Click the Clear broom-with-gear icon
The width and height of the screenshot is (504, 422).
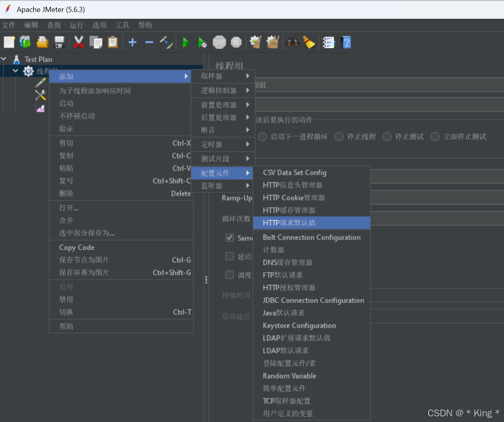click(x=255, y=42)
